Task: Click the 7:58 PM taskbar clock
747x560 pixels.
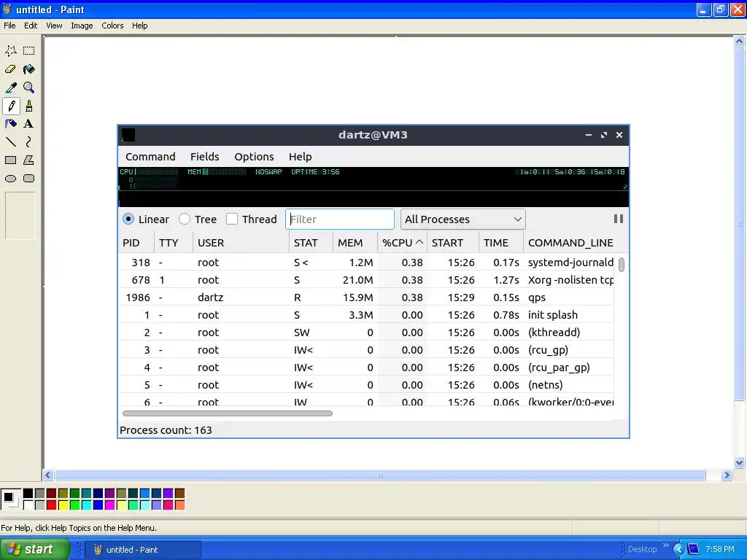Action: [720, 549]
